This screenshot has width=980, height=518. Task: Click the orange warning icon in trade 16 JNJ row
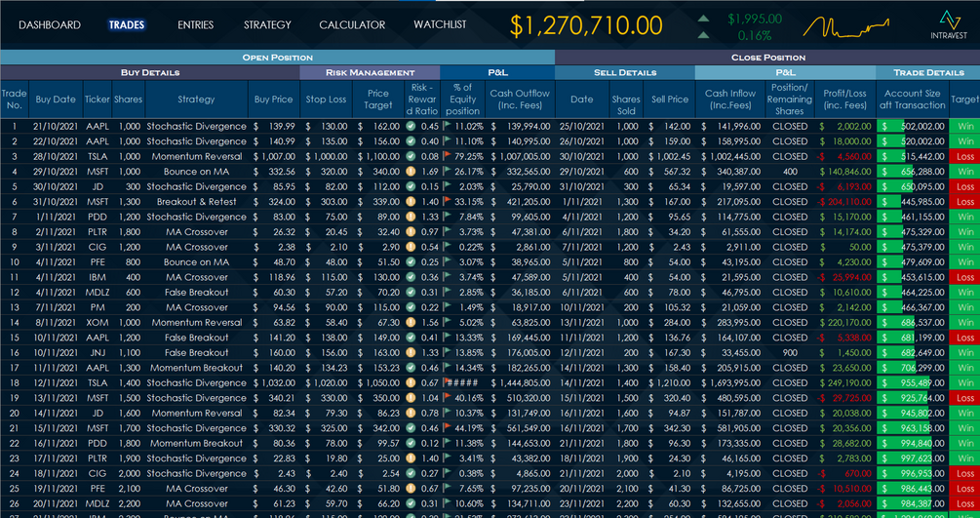click(x=411, y=353)
